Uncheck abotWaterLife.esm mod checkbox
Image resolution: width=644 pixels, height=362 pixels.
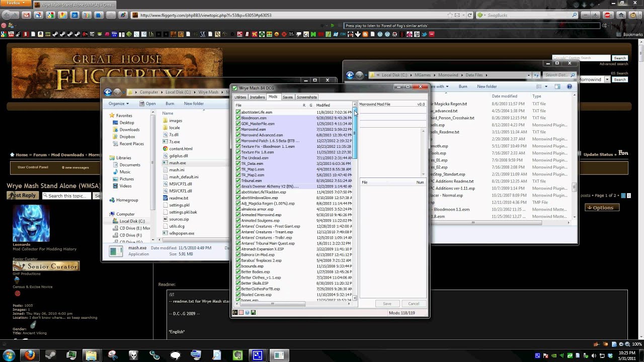(x=238, y=112)
